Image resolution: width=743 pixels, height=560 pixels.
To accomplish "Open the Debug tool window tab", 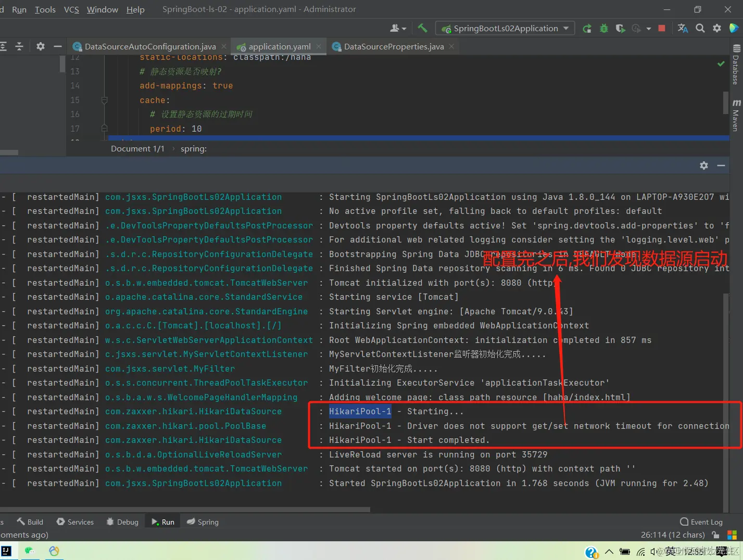I will pyautogui.click(x=122, y=521).
